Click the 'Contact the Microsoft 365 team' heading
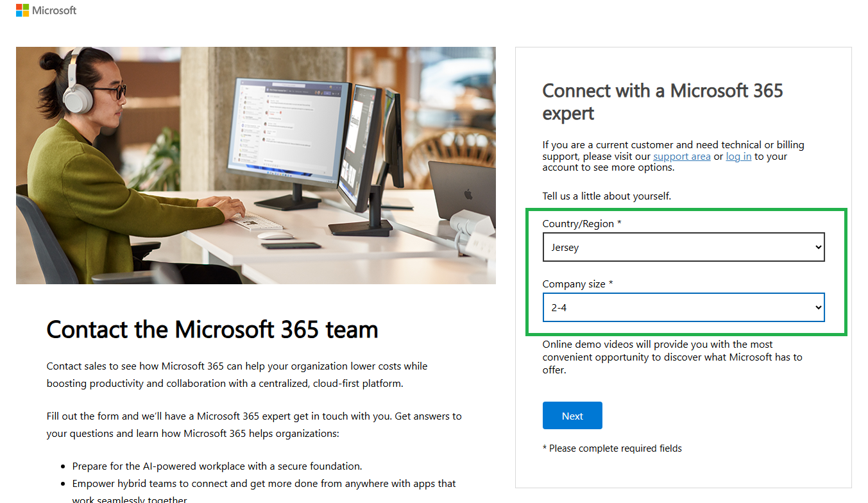This screenshot has width=868, height=503. [212, 329]
